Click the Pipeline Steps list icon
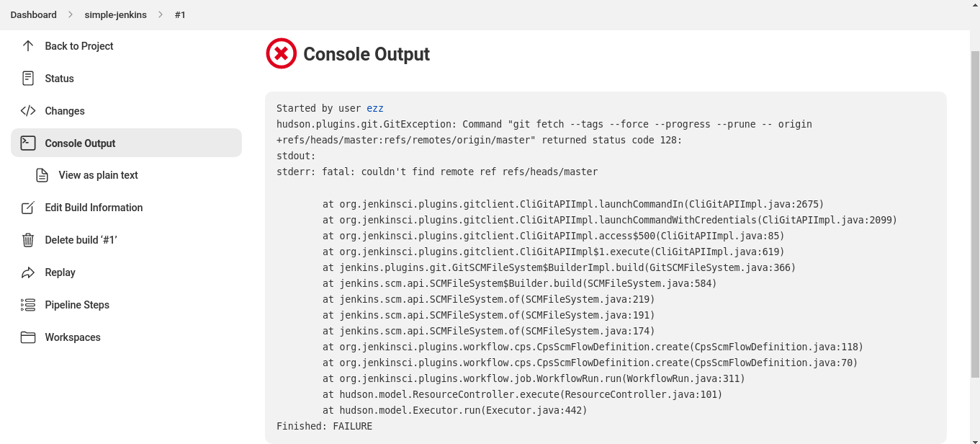The width and height of the screenshot is (980, 444). point(27,304)
